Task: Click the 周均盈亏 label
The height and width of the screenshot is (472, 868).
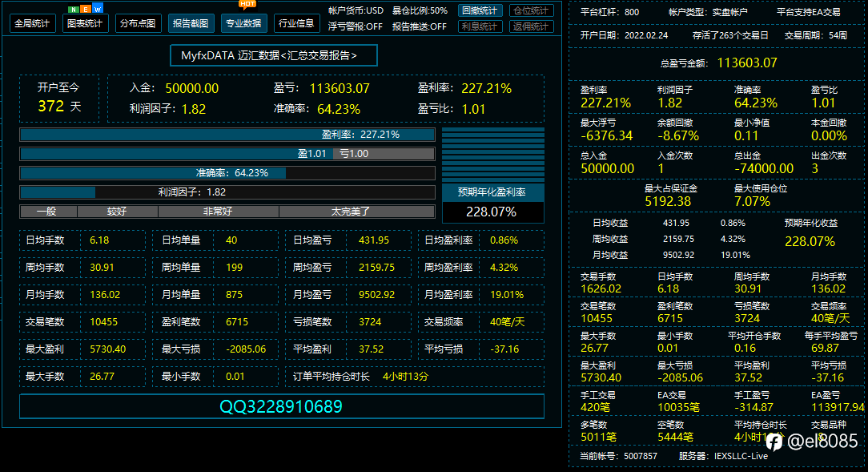Action: coord(312,268)
